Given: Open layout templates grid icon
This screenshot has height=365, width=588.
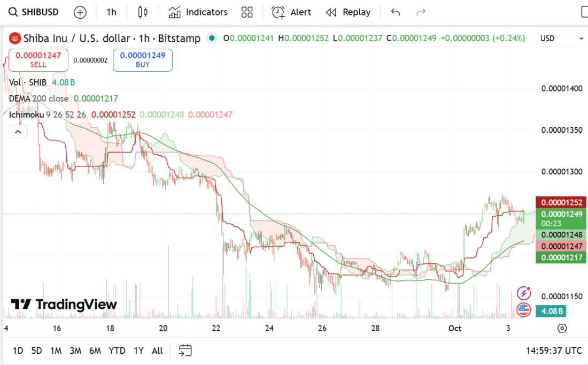Looking at the screenshot, I should click(247, 12).
